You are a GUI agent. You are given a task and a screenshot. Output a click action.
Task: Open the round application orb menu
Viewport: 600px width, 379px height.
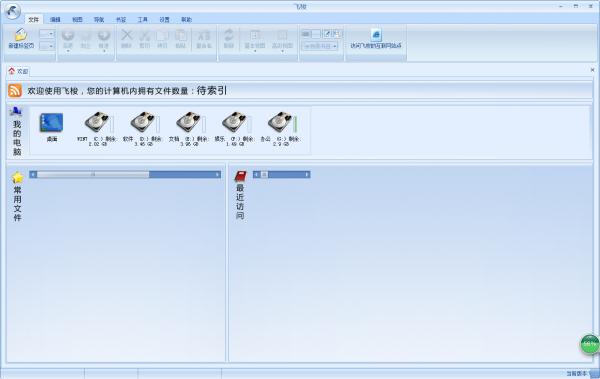13,11
